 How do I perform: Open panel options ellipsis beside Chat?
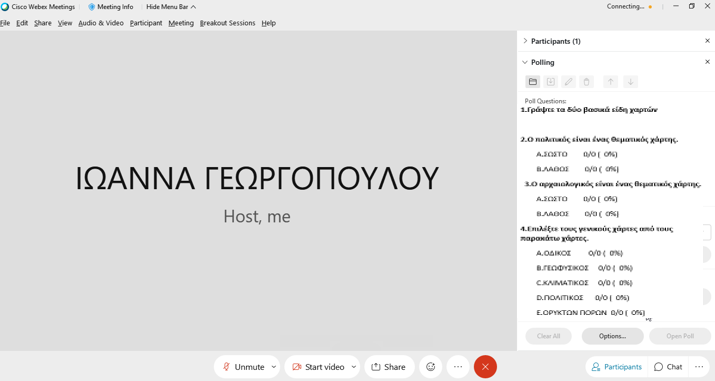tap(699, 367)
